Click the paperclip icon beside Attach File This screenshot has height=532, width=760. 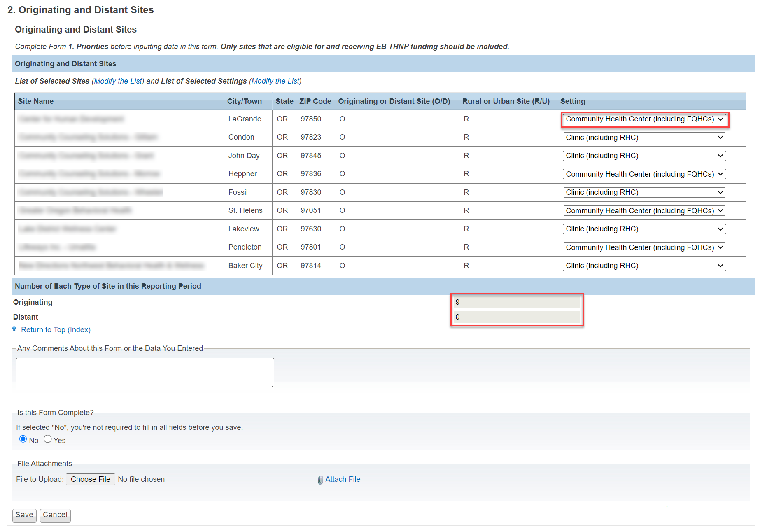320,480
